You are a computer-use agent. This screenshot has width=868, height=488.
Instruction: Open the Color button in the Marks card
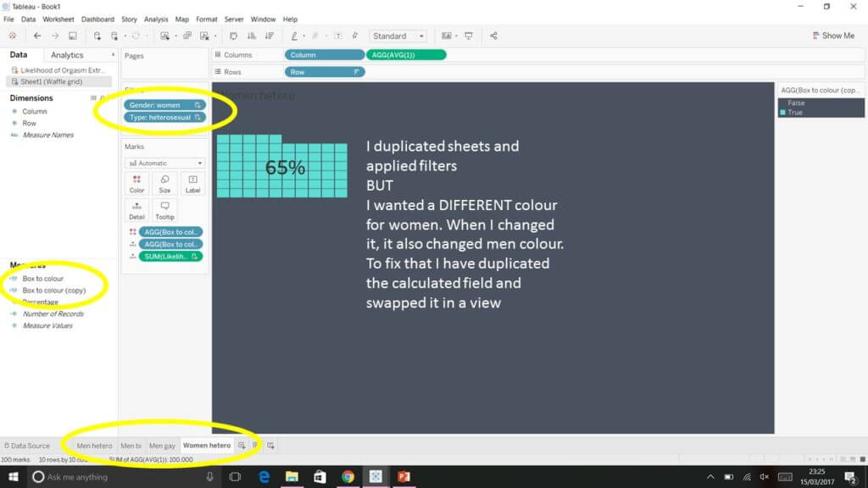click(x=136, y=182)
